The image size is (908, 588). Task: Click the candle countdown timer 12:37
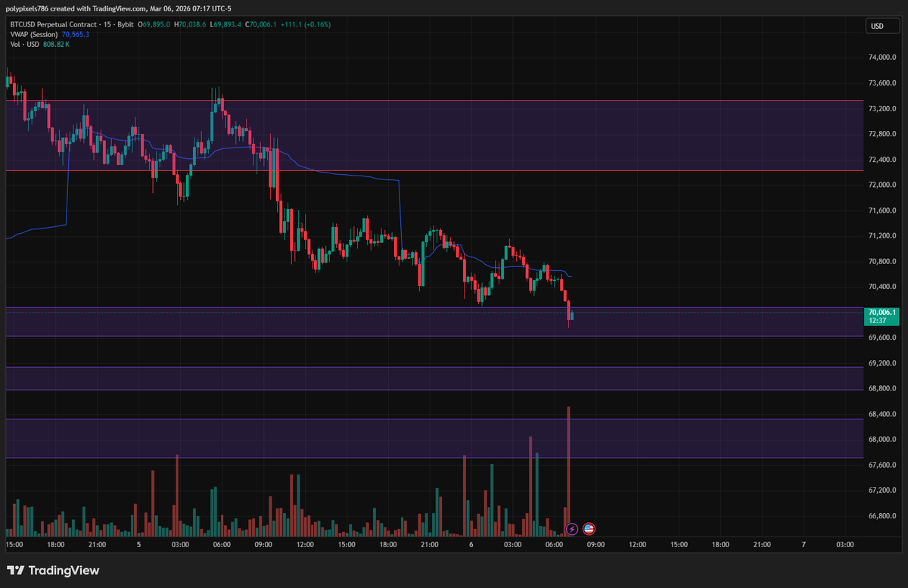click(878, 320)
